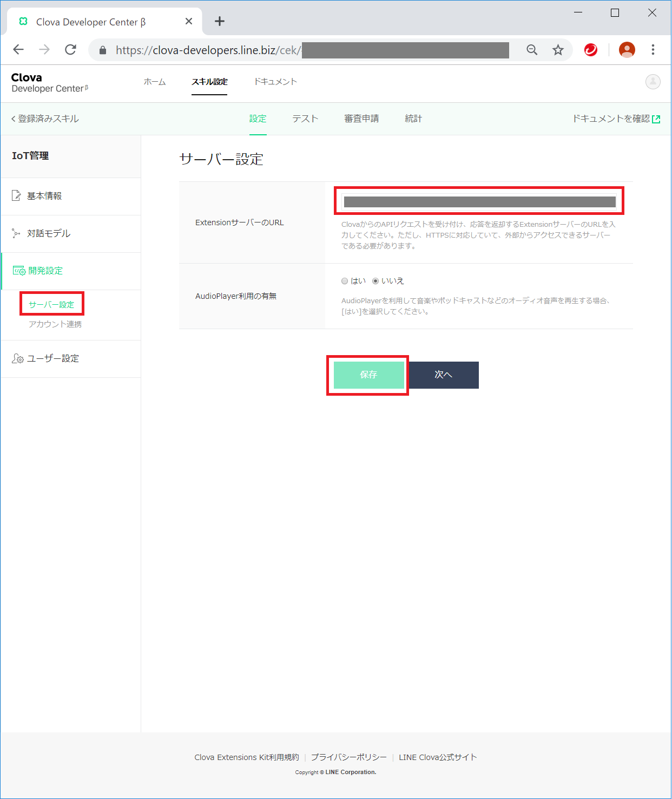The height and width of the screenshot is (799, 672).
Task: Click the browser back arrow icon
Action: point(18,50)
